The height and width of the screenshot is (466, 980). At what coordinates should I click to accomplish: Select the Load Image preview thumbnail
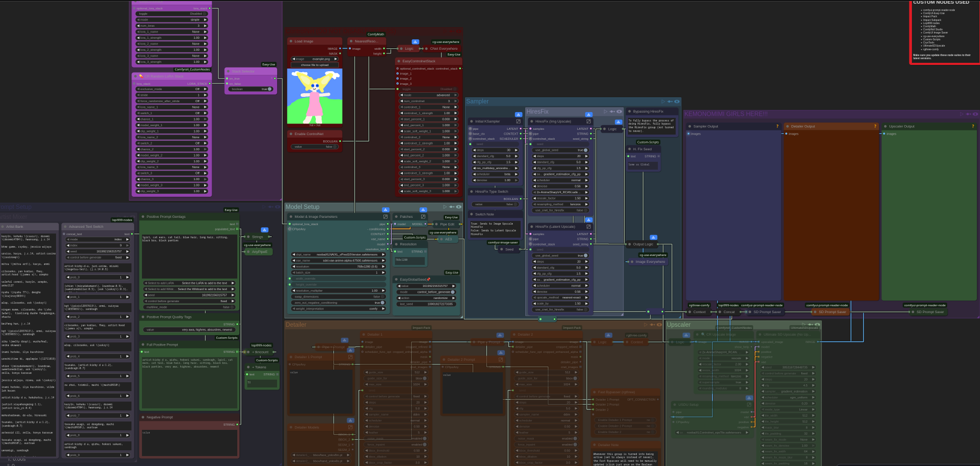tap(315, 96)
